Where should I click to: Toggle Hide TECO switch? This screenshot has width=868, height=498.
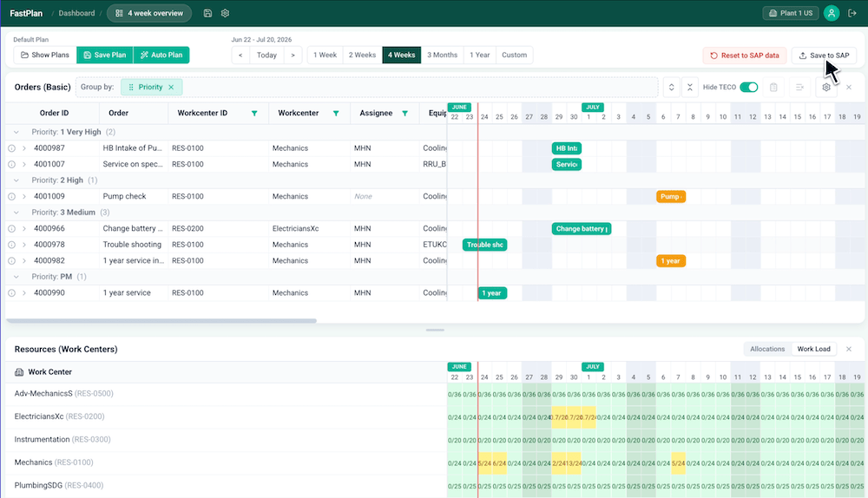click(x=748, y=87)
